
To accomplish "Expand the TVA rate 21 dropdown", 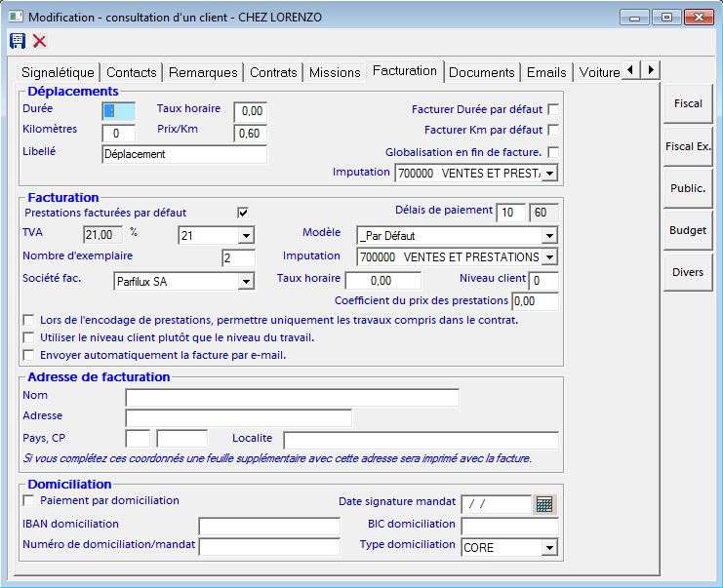I will (x=246, y=235).
